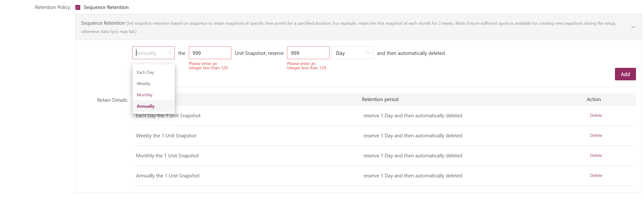Close the Annually frequency dropdown arrow
This screenshot has width=644, height=204.
point(169,53)
